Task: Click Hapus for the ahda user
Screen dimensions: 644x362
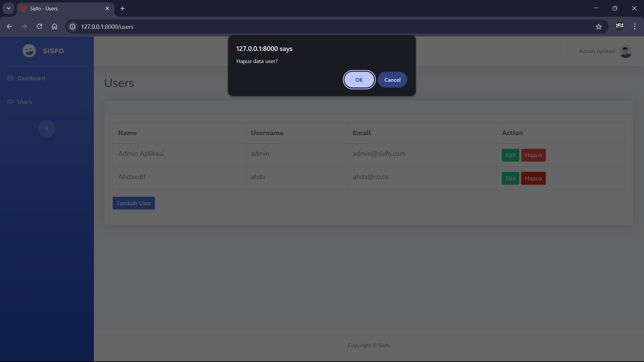Action: (533, 178)
